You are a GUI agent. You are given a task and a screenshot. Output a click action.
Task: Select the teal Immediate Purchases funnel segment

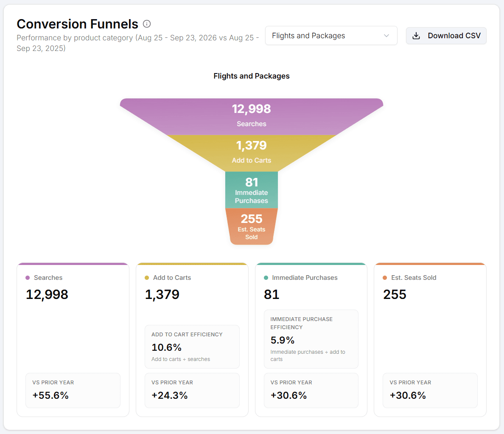(x=251, y=190)
